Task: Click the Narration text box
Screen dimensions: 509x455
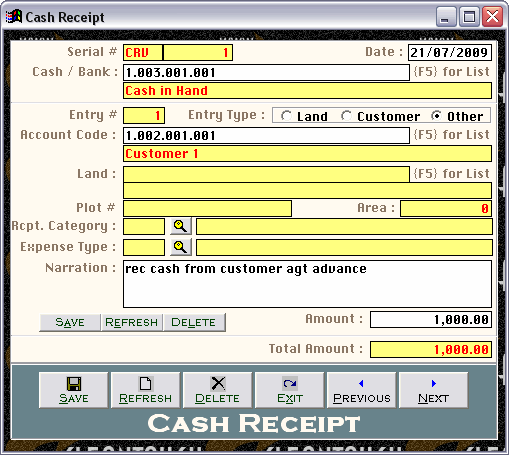Action: point(307,284)
